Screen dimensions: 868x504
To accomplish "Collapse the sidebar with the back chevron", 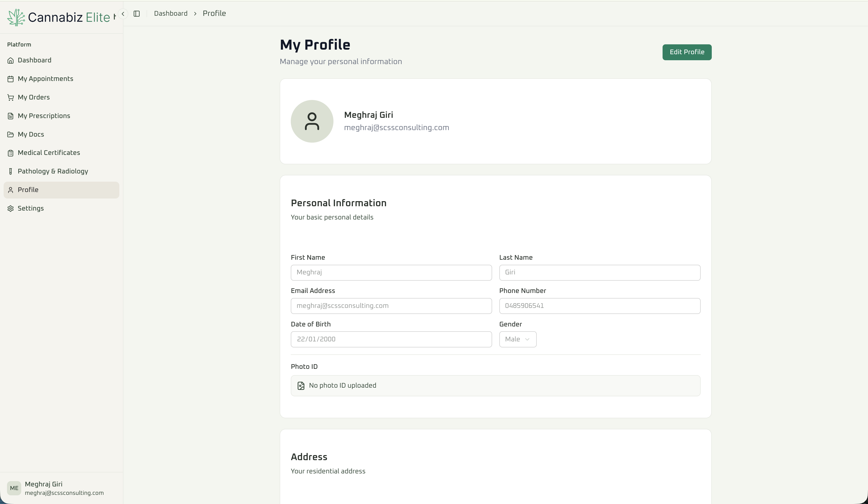I will coord(123,14).
